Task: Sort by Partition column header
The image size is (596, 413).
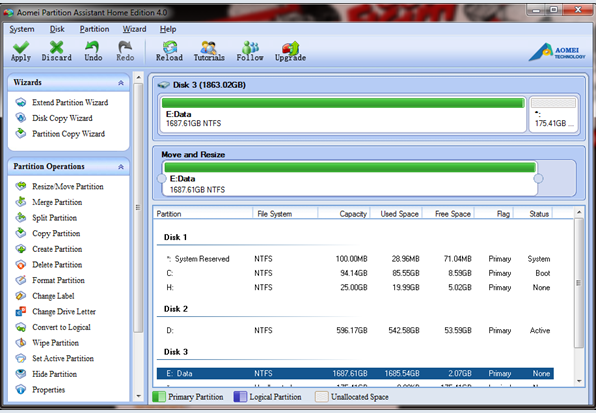Action: 204,214
